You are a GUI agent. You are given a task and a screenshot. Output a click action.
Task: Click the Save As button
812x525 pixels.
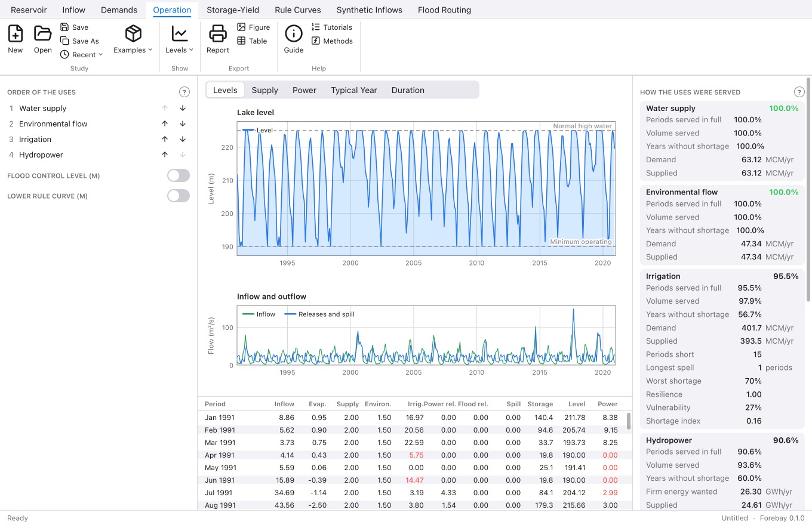(x=79, y=41)
